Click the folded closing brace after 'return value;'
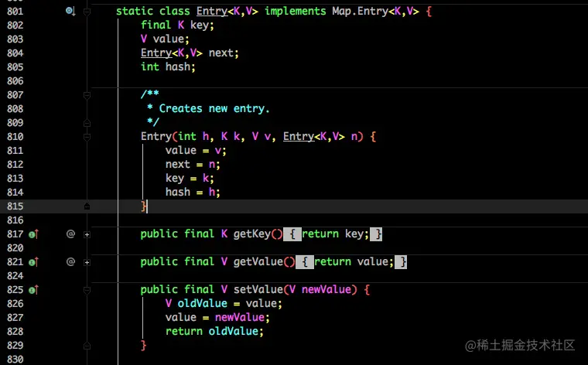The height and width of the screenshot is (365, 588). tap(401, 262)
